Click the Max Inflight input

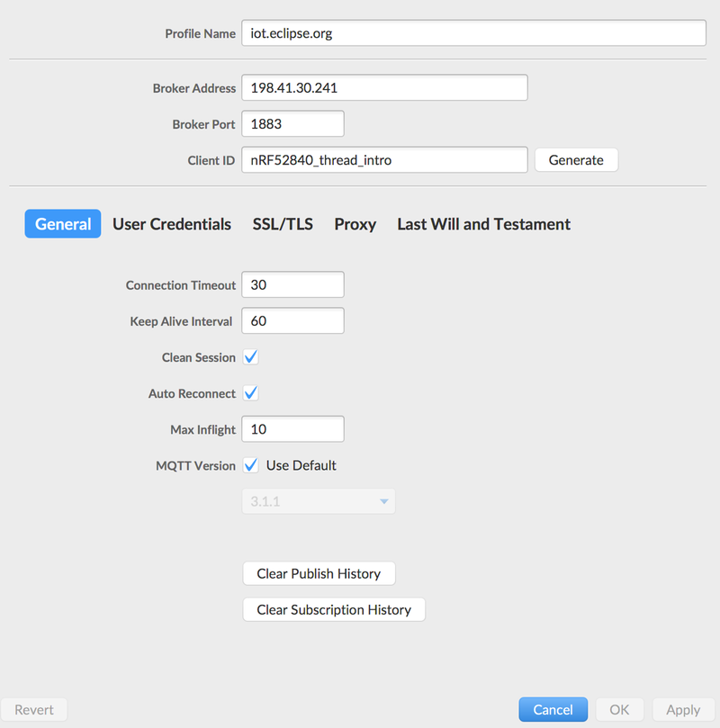[292, 429]
